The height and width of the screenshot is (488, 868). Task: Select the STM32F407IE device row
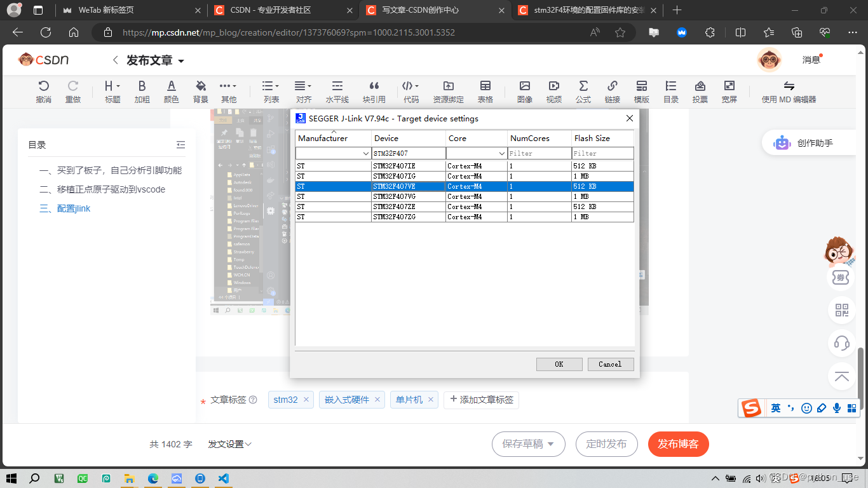pos(465,166)
